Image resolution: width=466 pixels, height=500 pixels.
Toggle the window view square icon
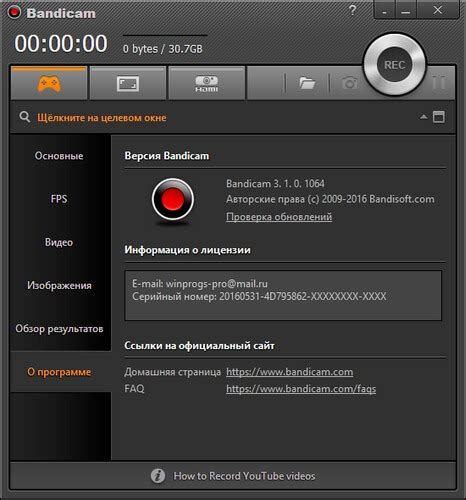coord(438,117)
